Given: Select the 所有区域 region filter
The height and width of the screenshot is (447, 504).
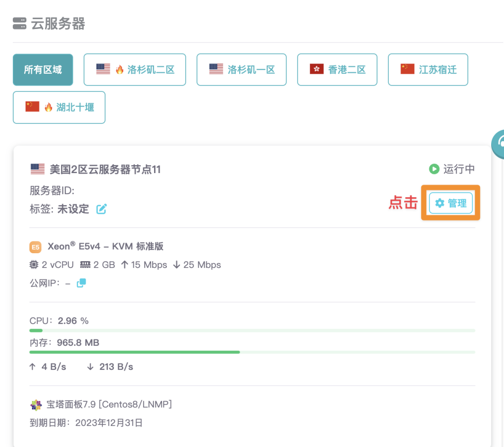Looking at the screenshot, I should click(x=43, y=70).
